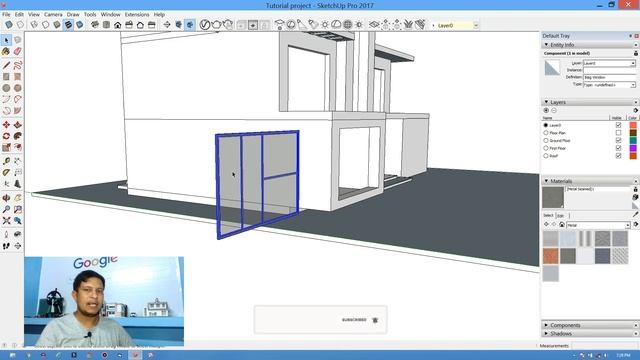Screen dimensions: 640x360
Task: Open the Camera menu
Action: click(53, 14)
